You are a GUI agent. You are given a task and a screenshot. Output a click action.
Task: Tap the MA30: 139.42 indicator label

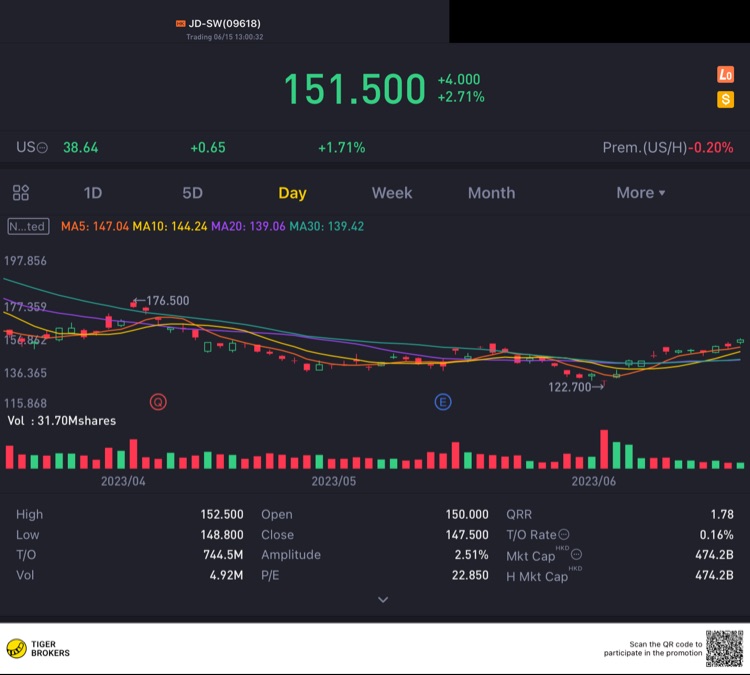[x=327, y=226]
